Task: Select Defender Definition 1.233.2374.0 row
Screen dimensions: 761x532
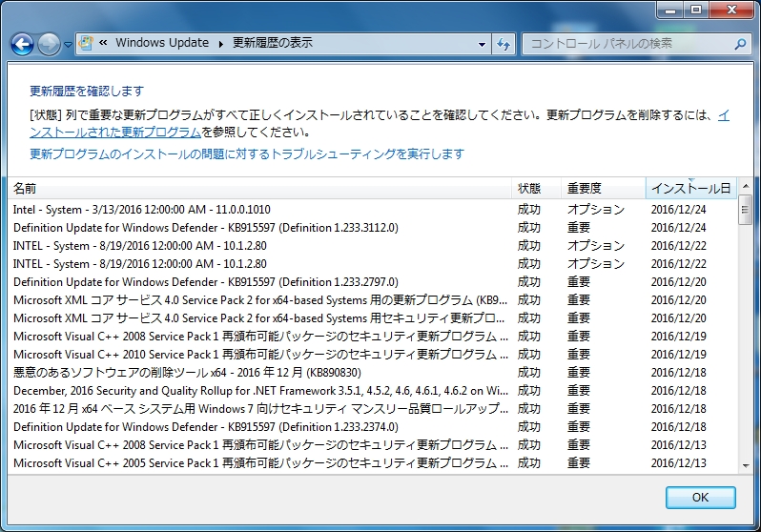Action: [372, 427]
